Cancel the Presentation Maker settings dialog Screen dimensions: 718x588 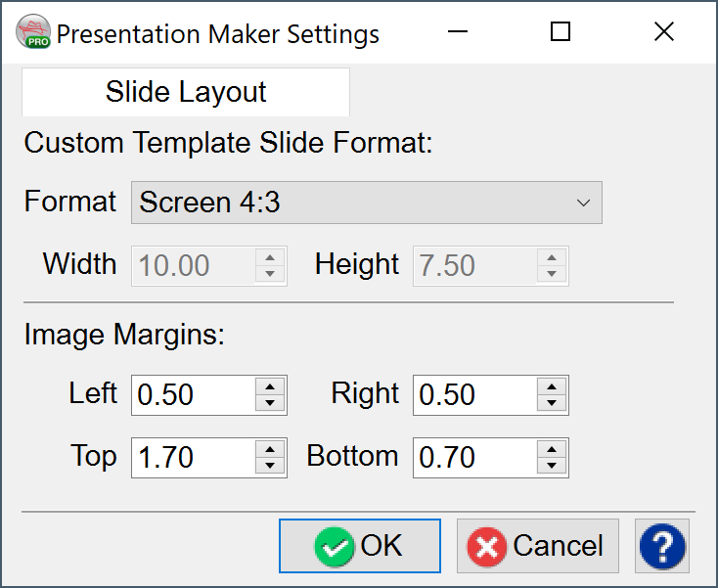click(537, 545)
